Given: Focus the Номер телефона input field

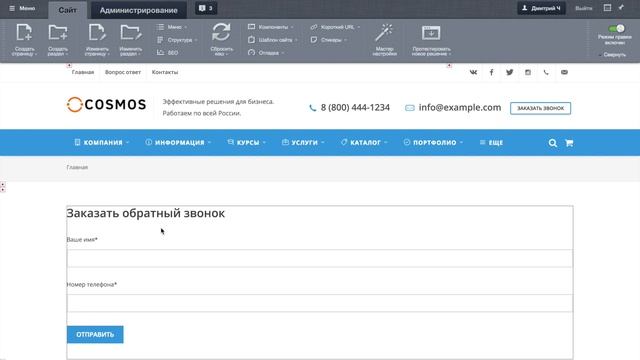Looking at the screenshot, I should (320, 303).
